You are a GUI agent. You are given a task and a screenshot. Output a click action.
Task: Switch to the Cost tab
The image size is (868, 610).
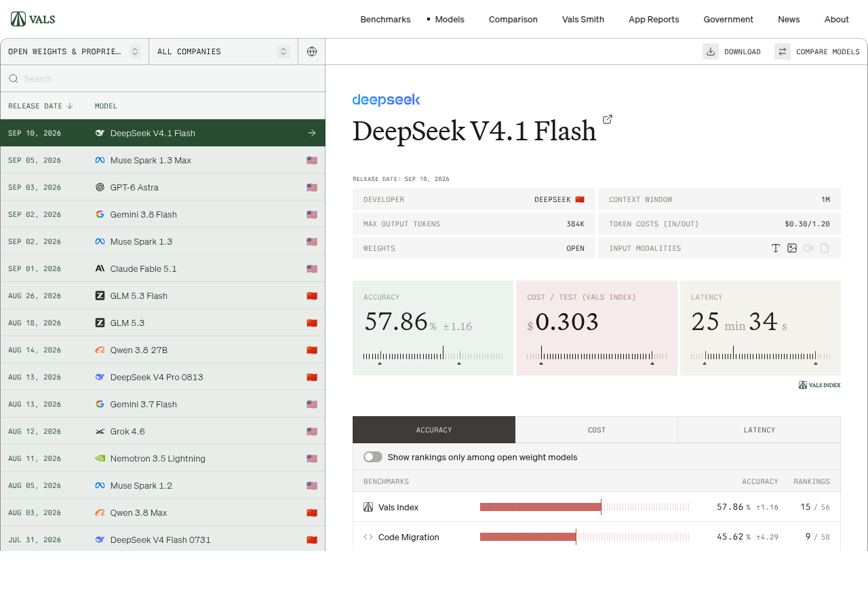[597, 430]
